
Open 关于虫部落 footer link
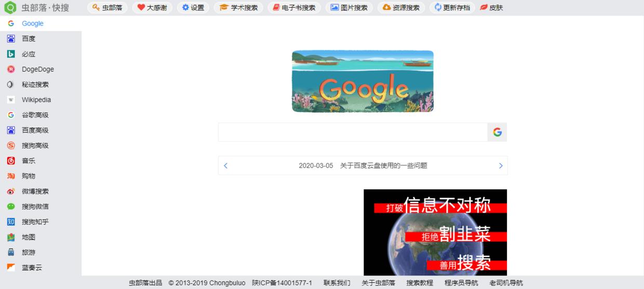coord(379,283)
